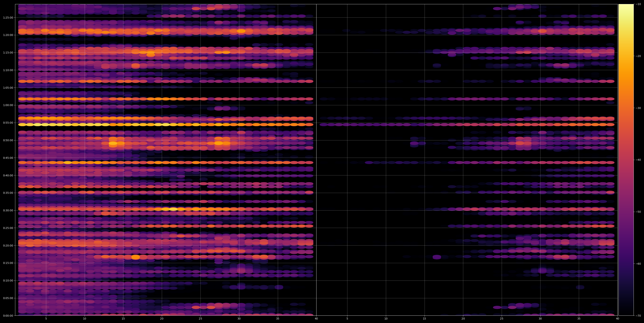Click the 1:15:00 y-axis tick label
This screenshot has height=323, width=644.
coord(8,53)
